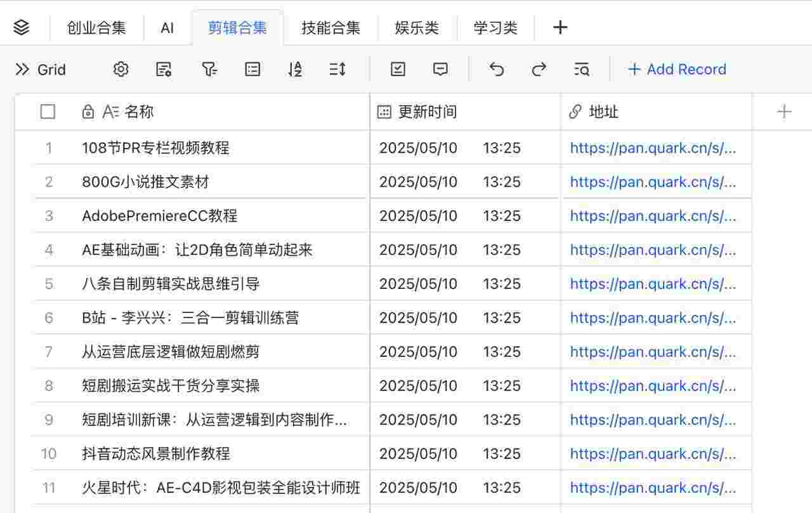The image size is (812, 513).
Task: Click the lock icon beside 名称
Action: pyautogui.click(x=88, y=112)
